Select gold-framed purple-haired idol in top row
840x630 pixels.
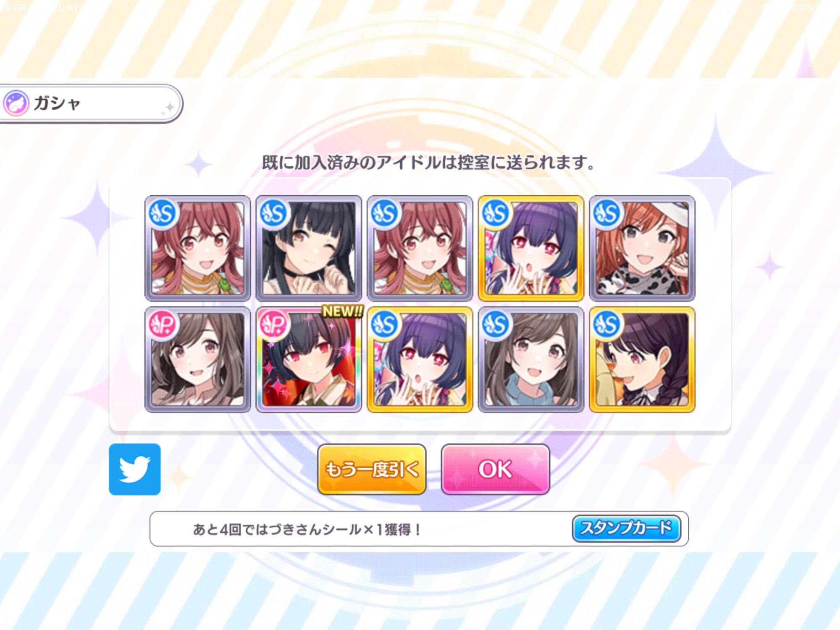pyautogui.click(x=531, y=248)
